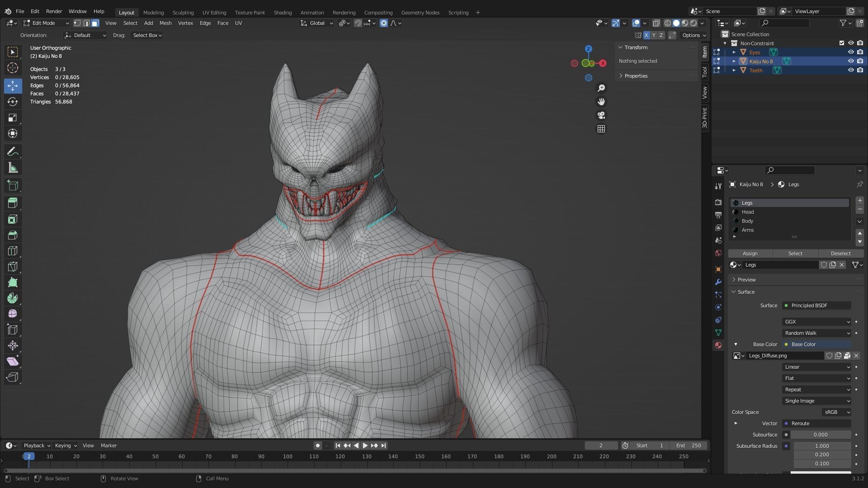Open the UV Editing workspace tab
This screenshot has height=488, width=868.
coord(214,12)
